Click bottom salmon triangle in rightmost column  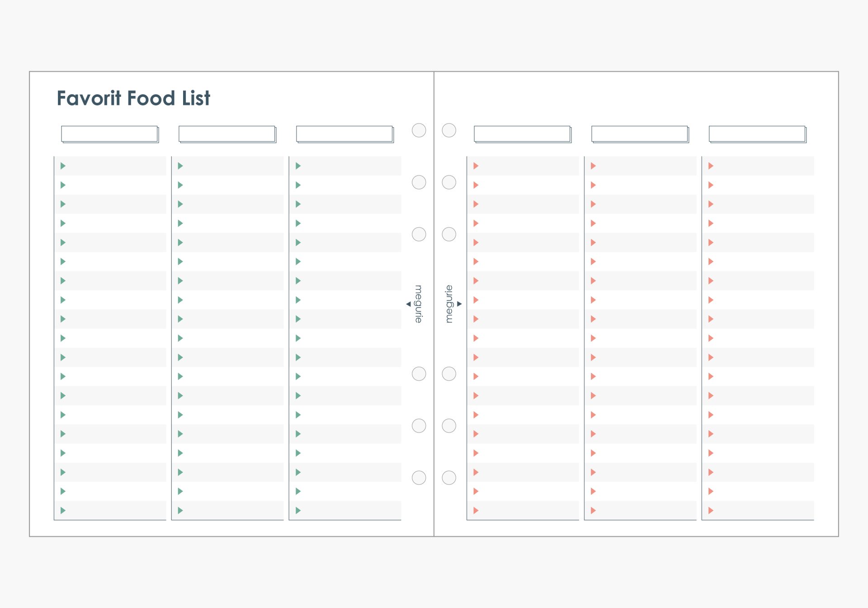click(711, 510)
